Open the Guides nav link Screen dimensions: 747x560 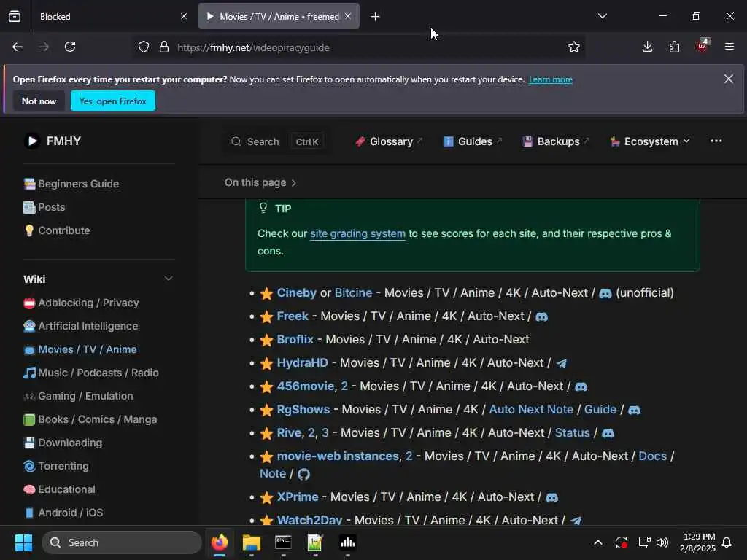point(473,141)
